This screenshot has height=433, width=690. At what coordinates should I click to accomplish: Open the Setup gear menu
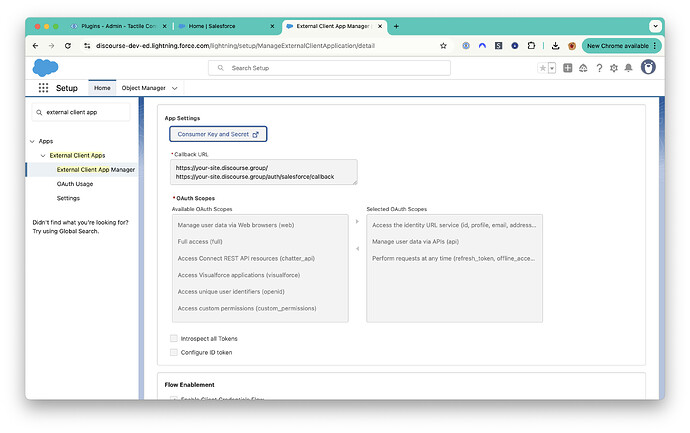(614, 68)
